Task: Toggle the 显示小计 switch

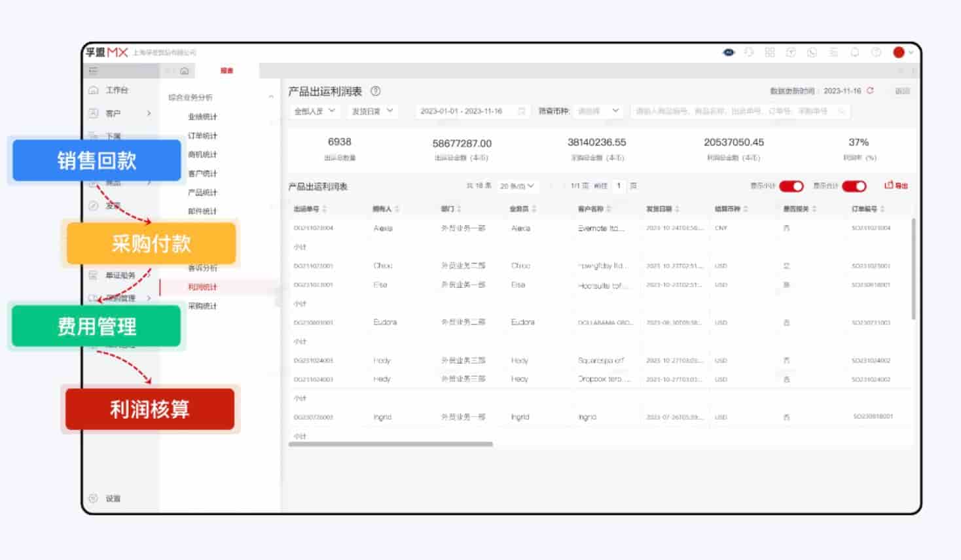Action: [791, 186]
